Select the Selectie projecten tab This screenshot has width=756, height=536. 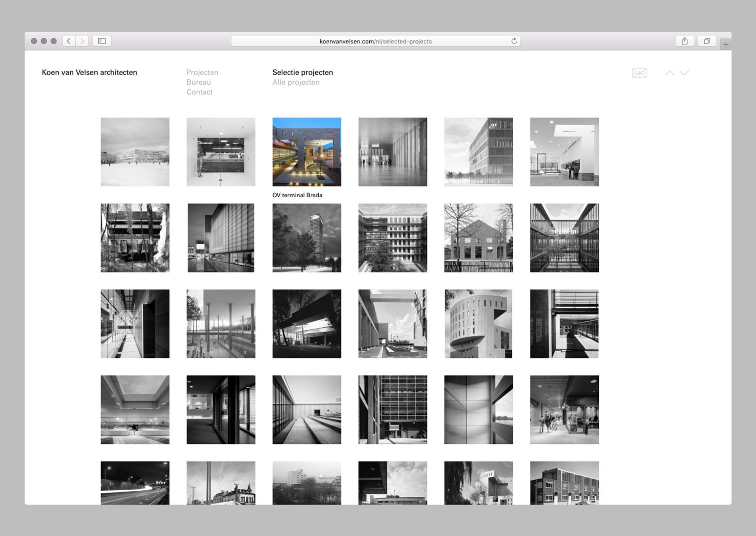(x=302, y=72)
